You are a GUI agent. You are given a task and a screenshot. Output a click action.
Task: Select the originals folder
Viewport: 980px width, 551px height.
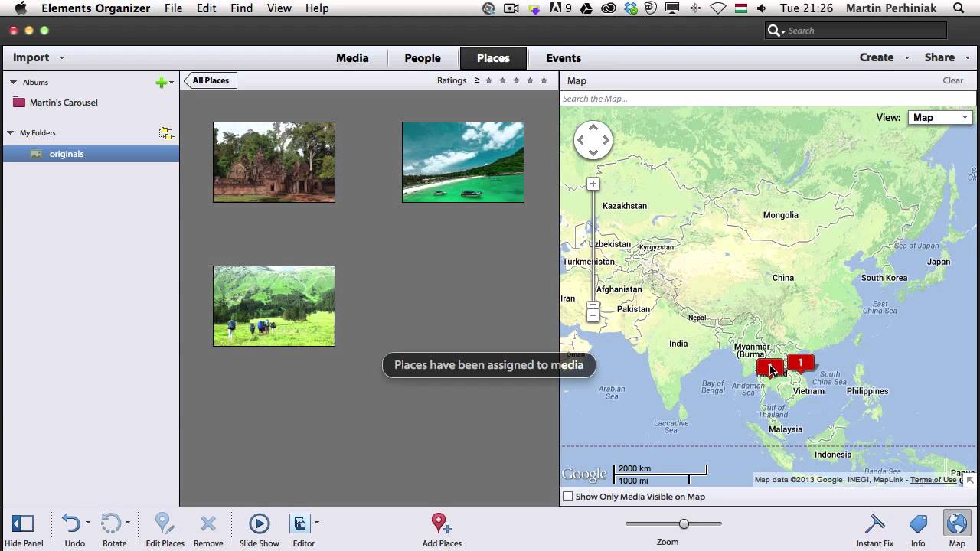(x=90, y=154)
